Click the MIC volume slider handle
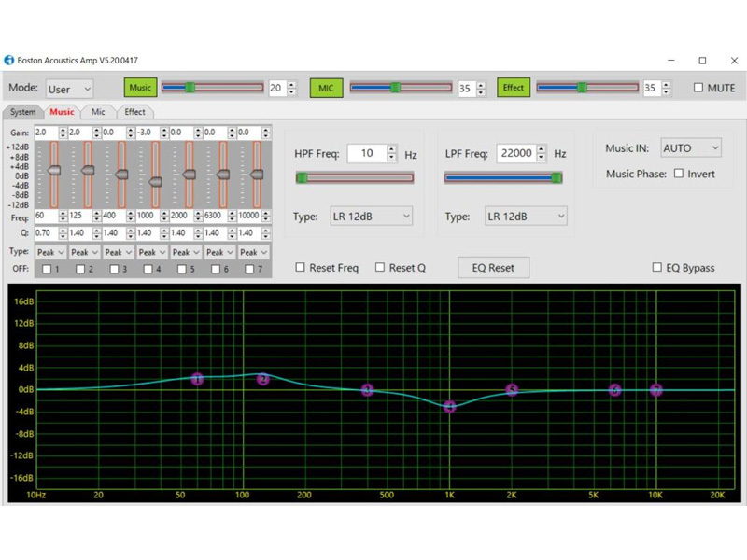747x560 pixels. pyautogui.click(x=395, y=87)
